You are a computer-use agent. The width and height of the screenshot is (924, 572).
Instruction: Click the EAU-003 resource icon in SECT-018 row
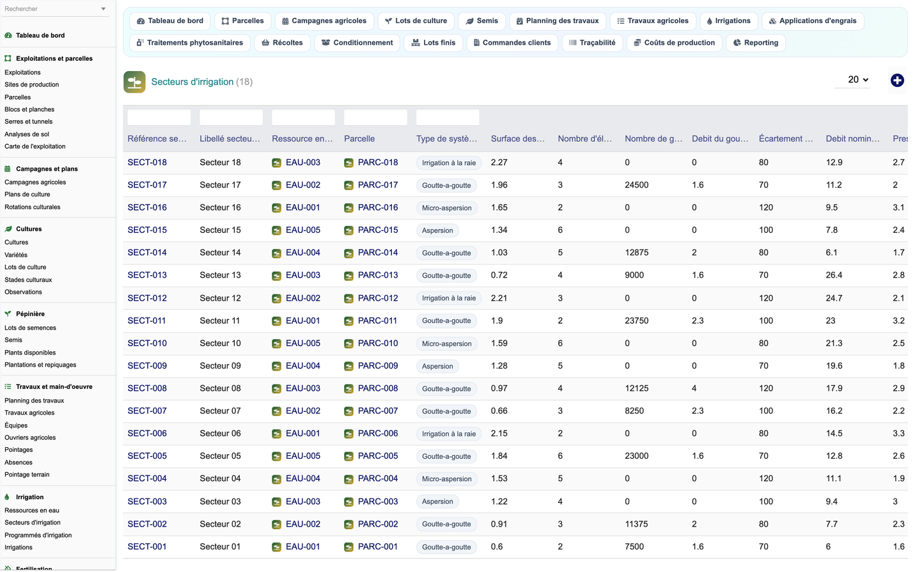276,163
